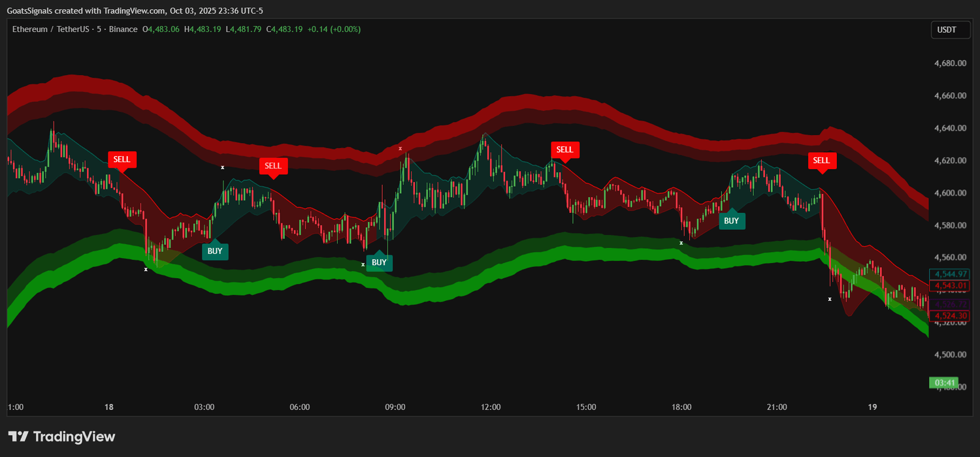The width and height of the screenshot is (980, 457).
Task: Click the 18:00 time axis label
Action: click(681, 407)
